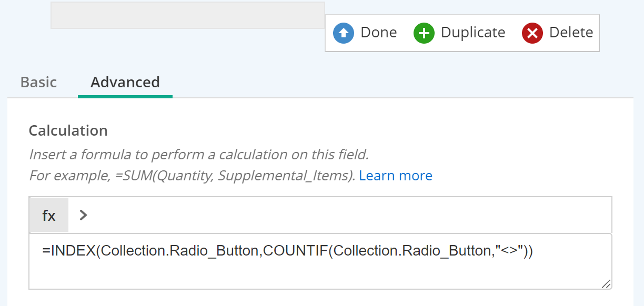Viewport: 644px width, 306px height.
Task: Expand the formula toolbar chevron
Action: point(83,215)
